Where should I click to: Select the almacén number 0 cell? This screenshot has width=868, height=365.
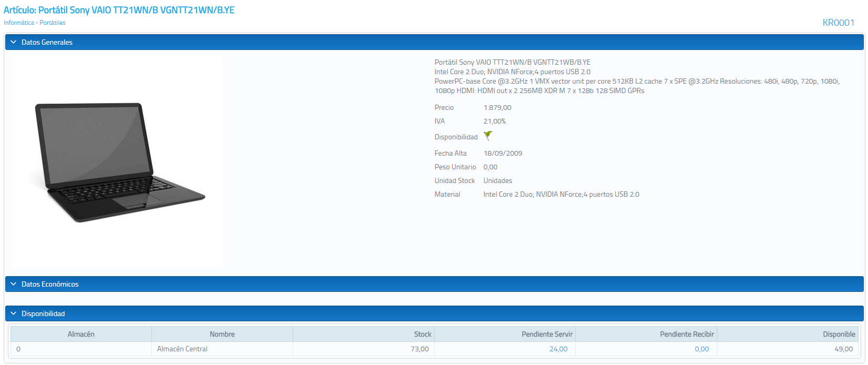click(81, 349)
